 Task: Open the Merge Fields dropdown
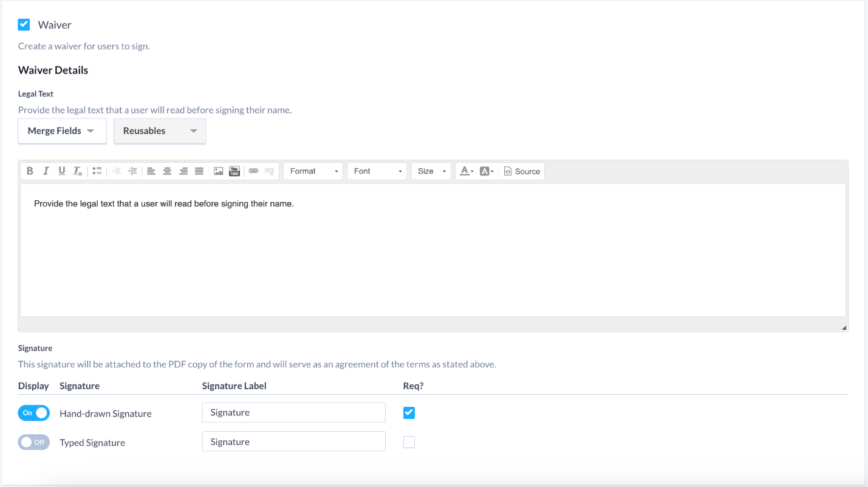pyautogui.click(x=61, y=131)
